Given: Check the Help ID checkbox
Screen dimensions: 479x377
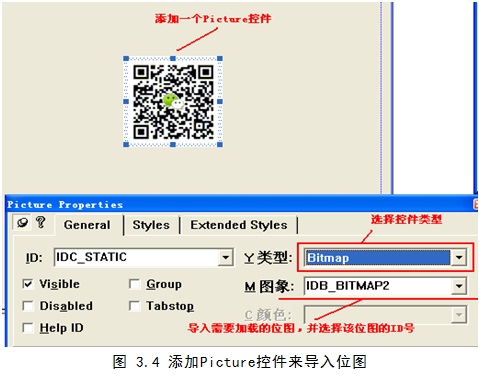Looking at the screenshot, I should point(28,328).
